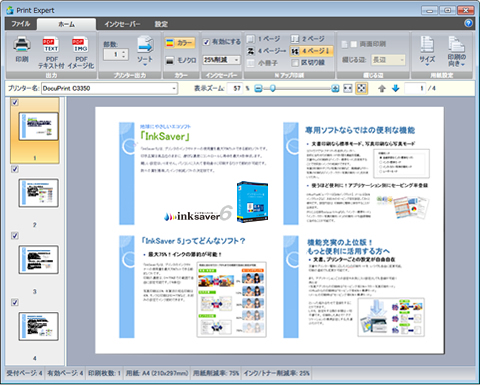Click the fit-to-width view icon
The width and height of the screenshot is (480, 385).
point(348,88)
